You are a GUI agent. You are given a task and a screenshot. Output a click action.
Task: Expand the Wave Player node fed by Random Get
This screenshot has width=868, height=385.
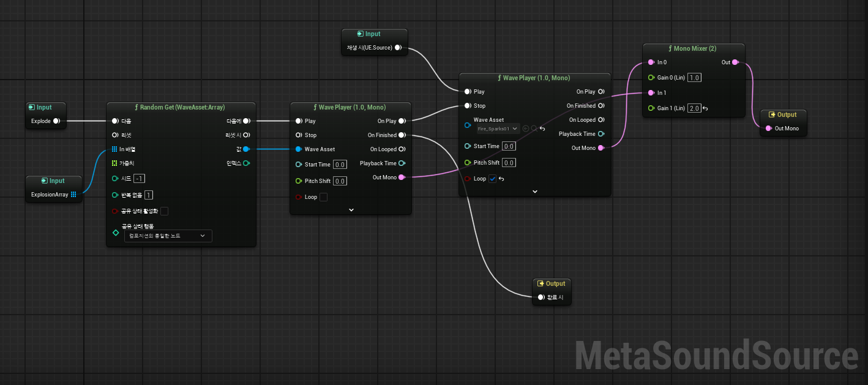point(351,210)
